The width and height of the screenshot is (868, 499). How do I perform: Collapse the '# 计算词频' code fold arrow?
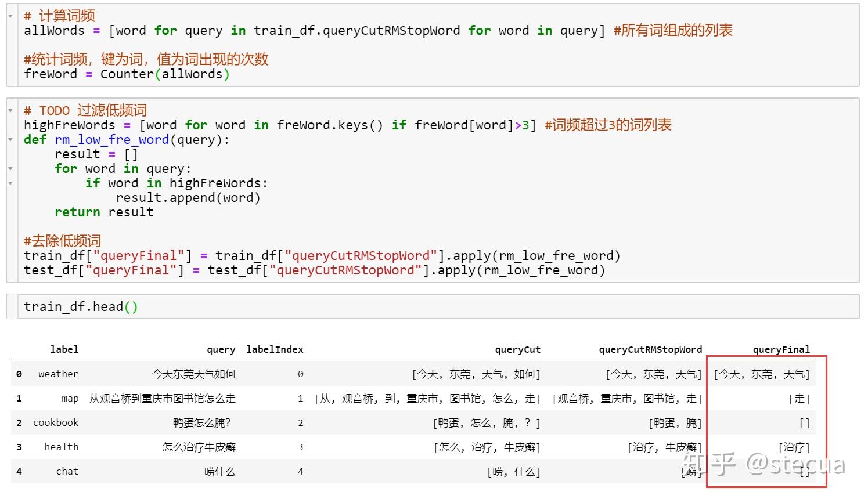coord(10,16)
